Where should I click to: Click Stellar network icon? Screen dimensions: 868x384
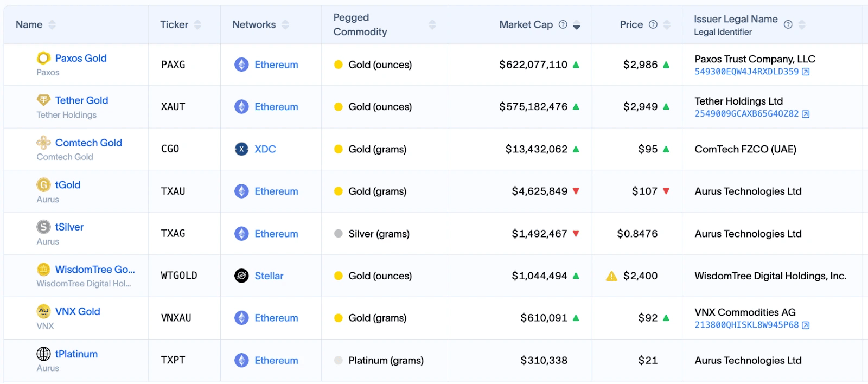tap(241, 276)
